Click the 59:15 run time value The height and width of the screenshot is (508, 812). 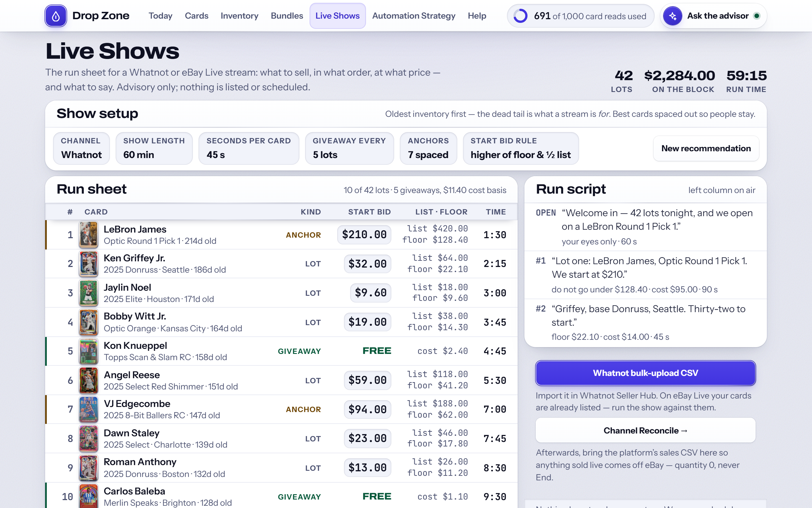(747, 76)
